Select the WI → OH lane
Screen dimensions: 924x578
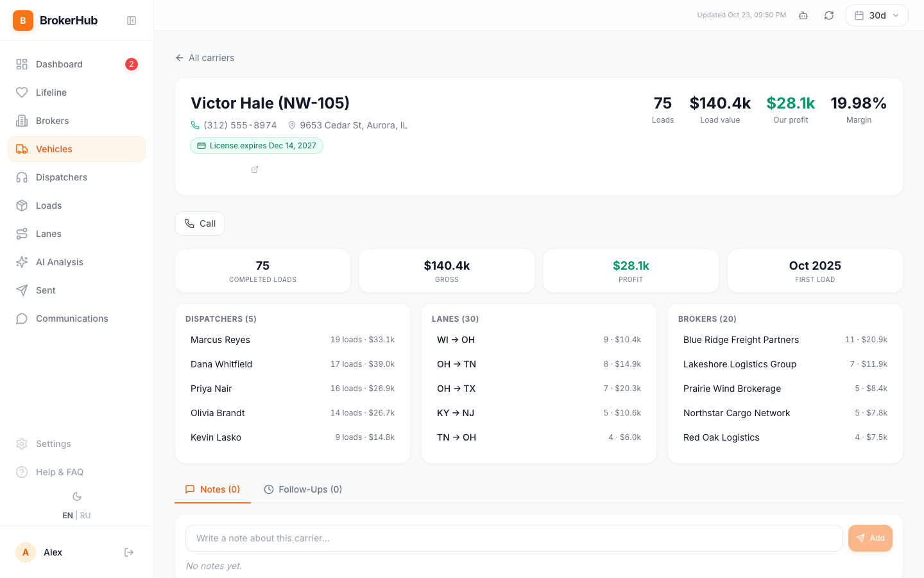click(539, 340)
